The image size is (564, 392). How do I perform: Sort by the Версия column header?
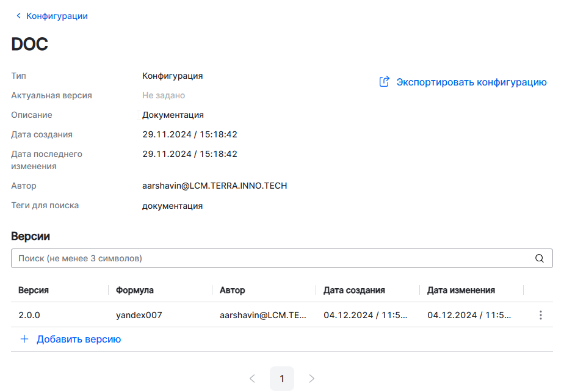34,290
